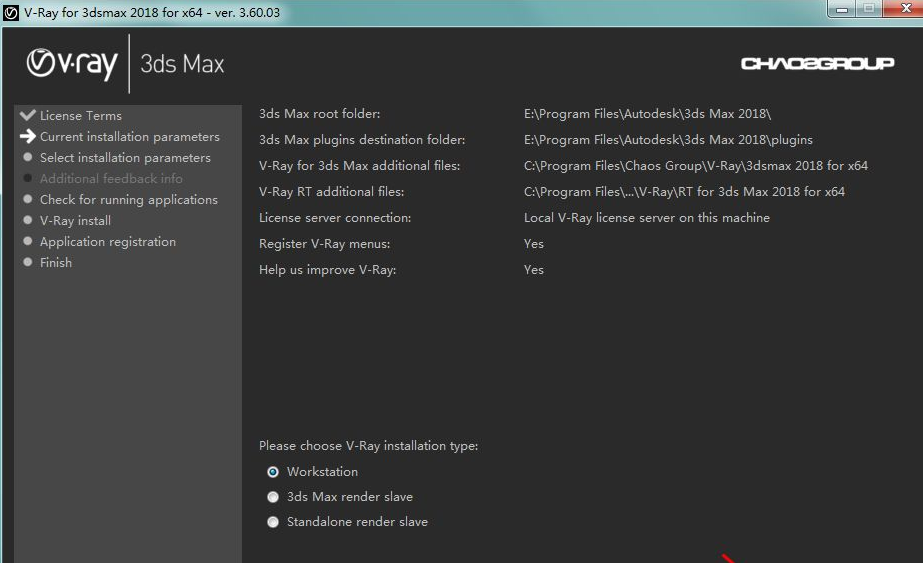Viewport: 923px width, 563px height.
Task: Select the Additional feedback info step
Action: click(111, 178)
